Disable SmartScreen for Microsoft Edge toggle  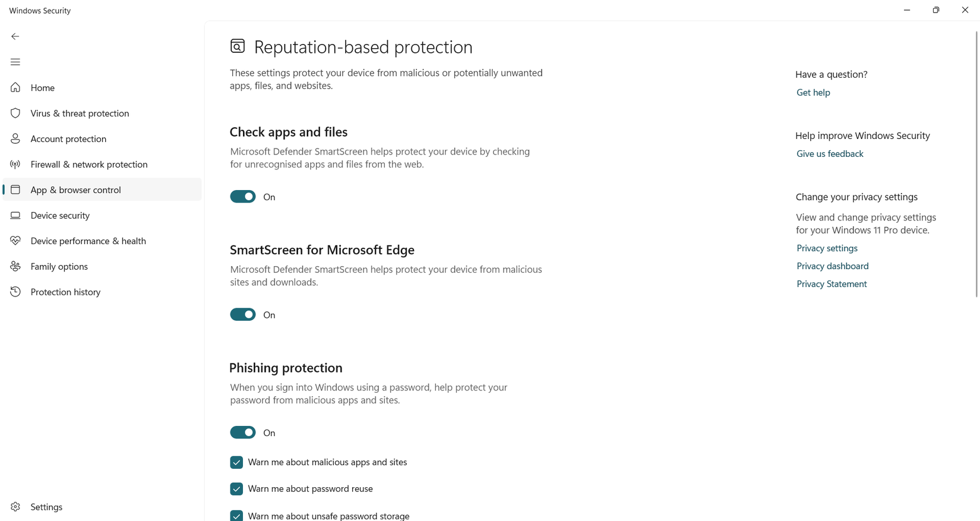[243, 315]
